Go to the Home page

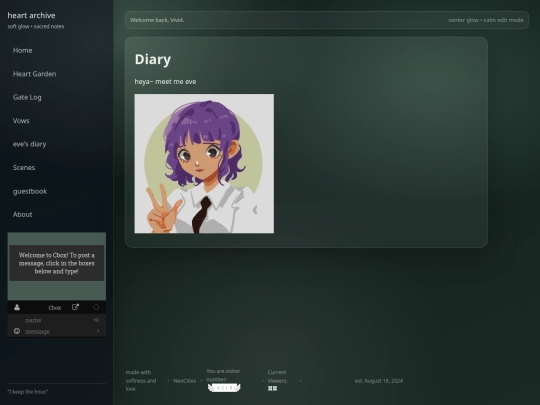22,50
